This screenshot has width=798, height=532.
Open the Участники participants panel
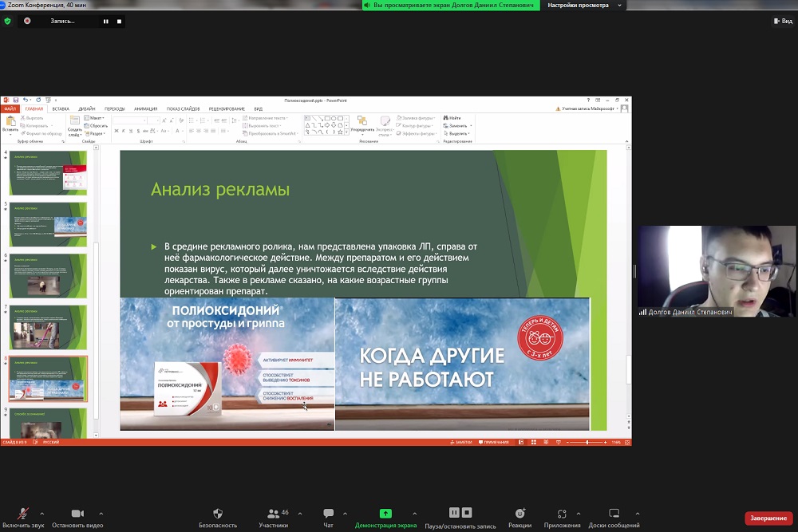tap(274, 514)
